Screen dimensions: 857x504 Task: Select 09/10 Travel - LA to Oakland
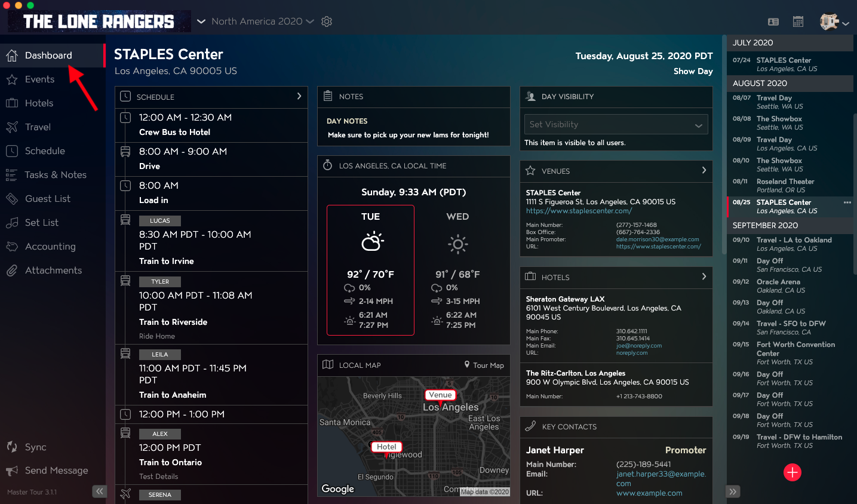(x=790, y=244)
